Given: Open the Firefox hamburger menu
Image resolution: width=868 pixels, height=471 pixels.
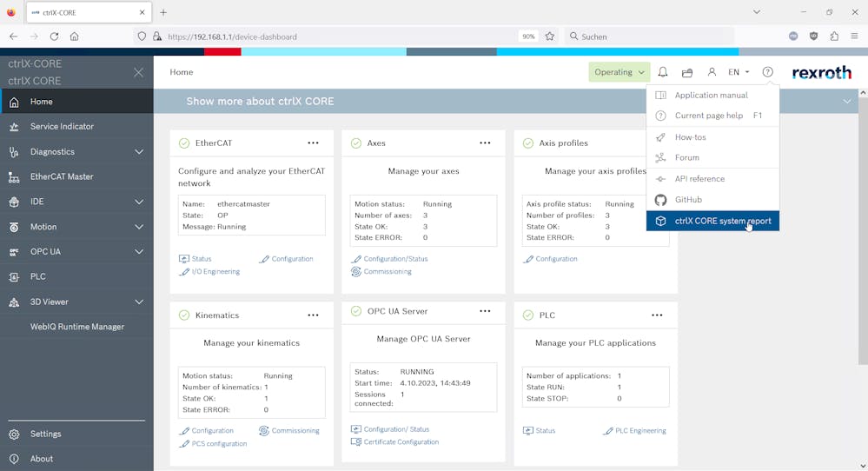Looking at the screenshot, I should pyautogui.click(x=855, y=36).
